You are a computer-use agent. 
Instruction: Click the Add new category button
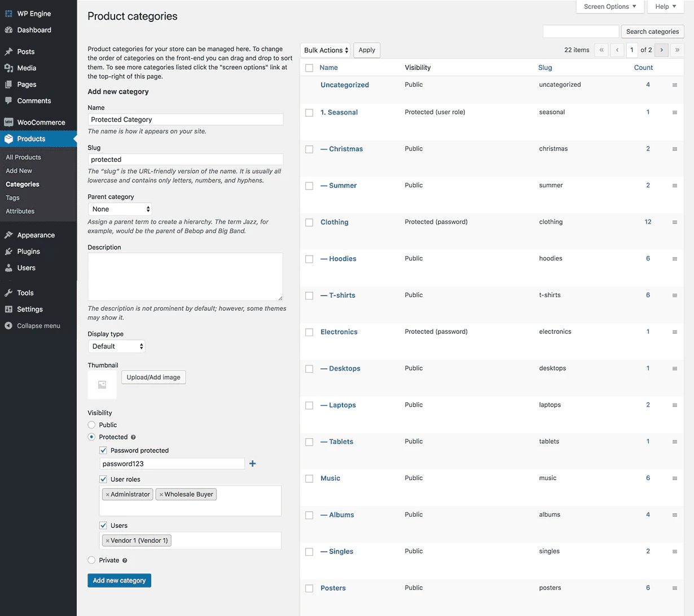point(119,580)
